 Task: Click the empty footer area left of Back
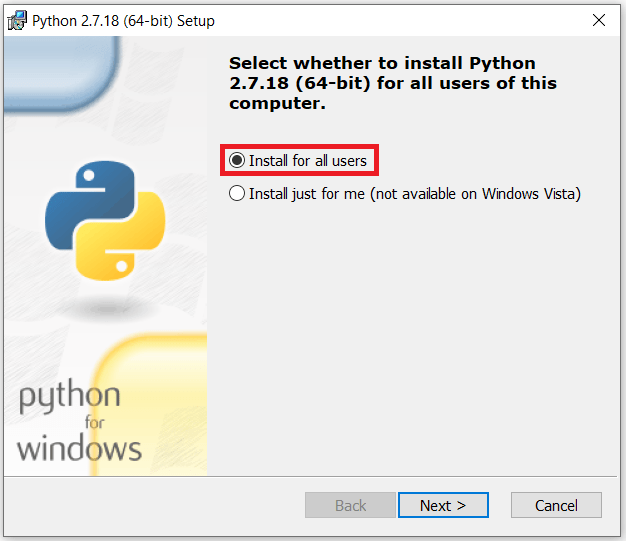[x=150, y=505]
